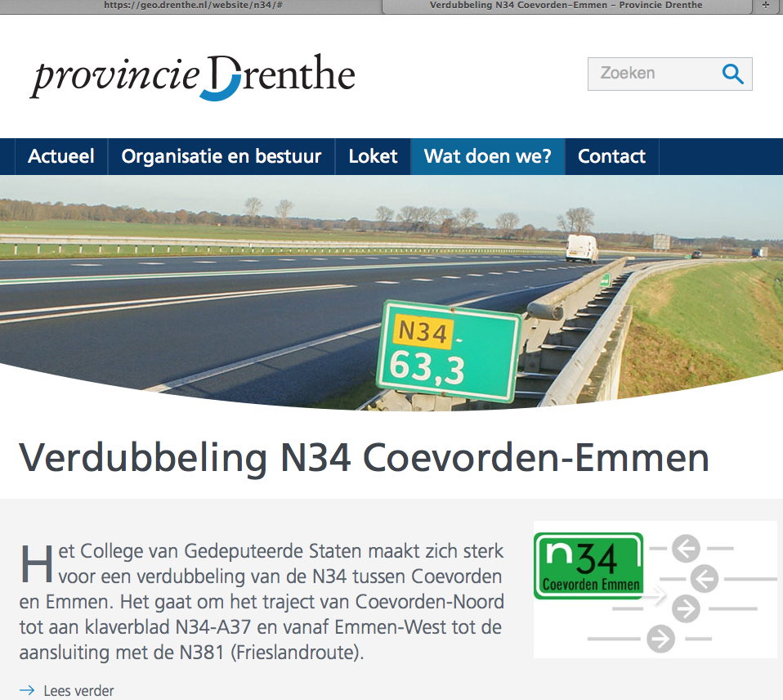
Task: Click the second left-arrow circle in the graphic
Action: [704, 578]
